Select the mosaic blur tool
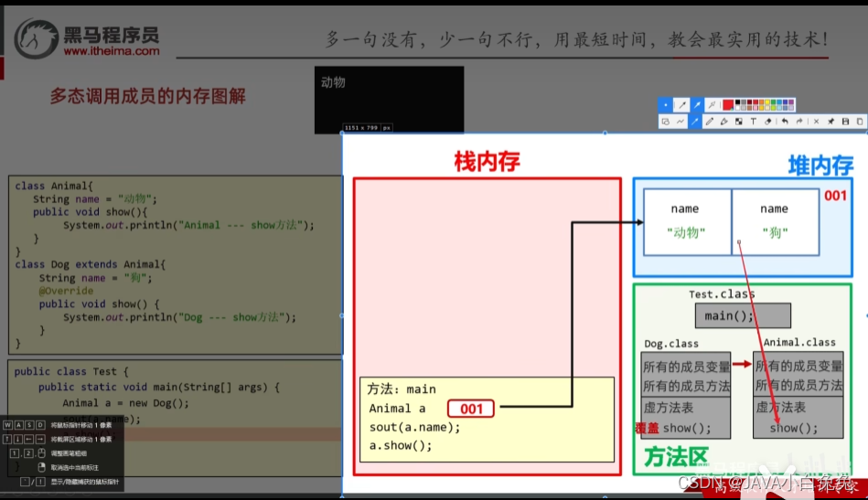This screenshot has width=868, height=500. pos(739,122)
